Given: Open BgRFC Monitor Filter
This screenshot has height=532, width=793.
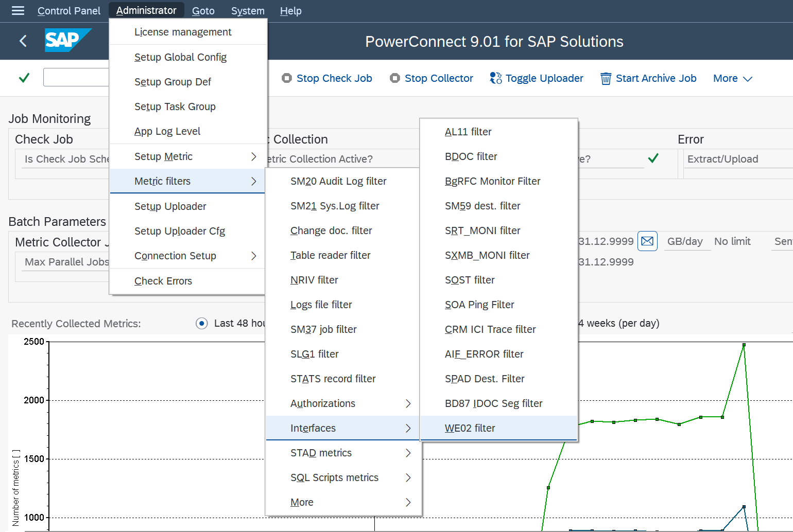Looking at the screenshot, I should tap(498, 181).
